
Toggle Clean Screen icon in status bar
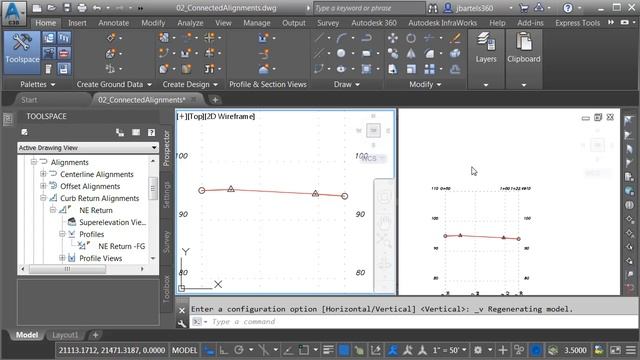616,350
